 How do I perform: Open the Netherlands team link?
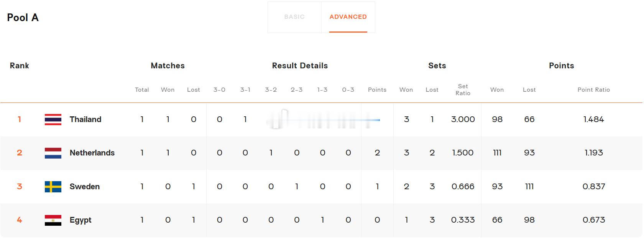[92, 153]
